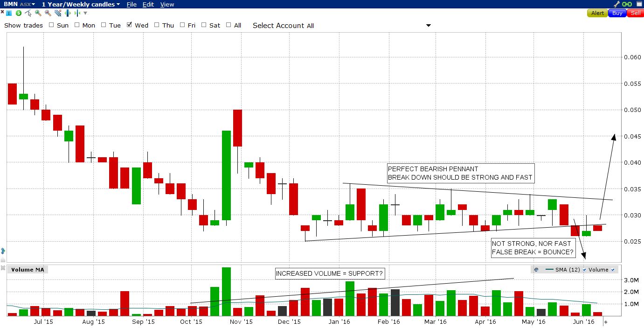Click the 0.045 price axis label
Image resolution: width=644 pixels, height=328 pixels.
coord(633,136)
